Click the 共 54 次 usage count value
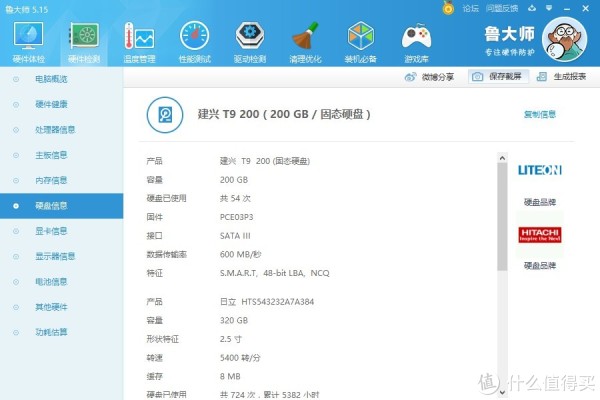Image resolution: width=600 pixels, height=400 pixels. click(235, 198)
